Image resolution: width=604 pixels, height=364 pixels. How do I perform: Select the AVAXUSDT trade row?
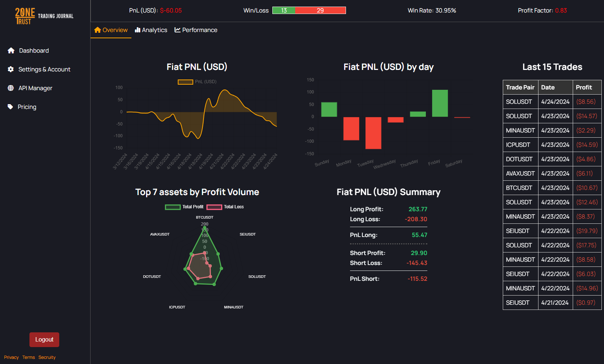(552, 173)
